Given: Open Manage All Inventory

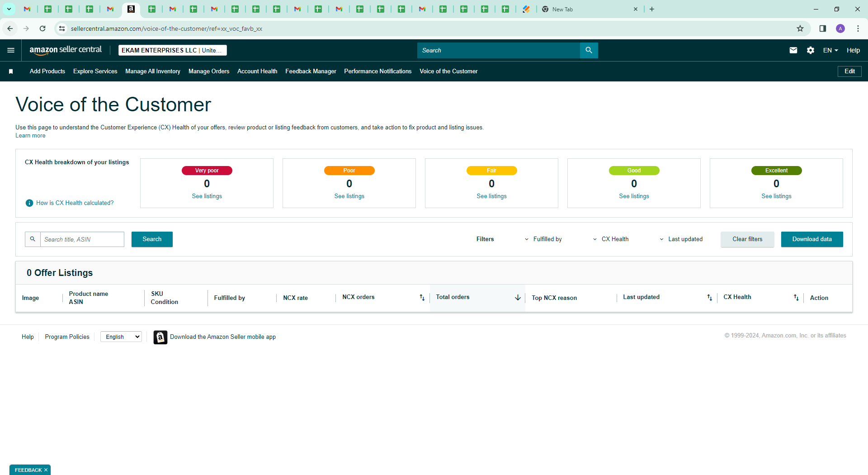Looking at the screenshot, I should (153, 71).
